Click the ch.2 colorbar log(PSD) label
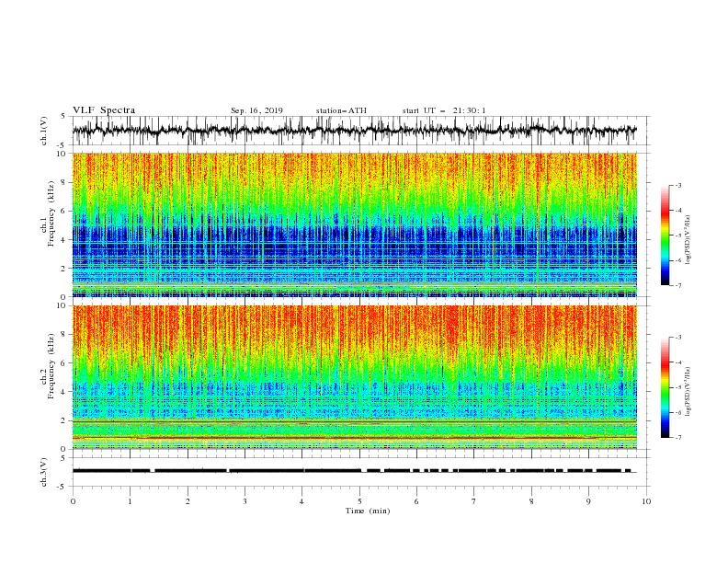 pyautogui.click(x=688, y=392)
